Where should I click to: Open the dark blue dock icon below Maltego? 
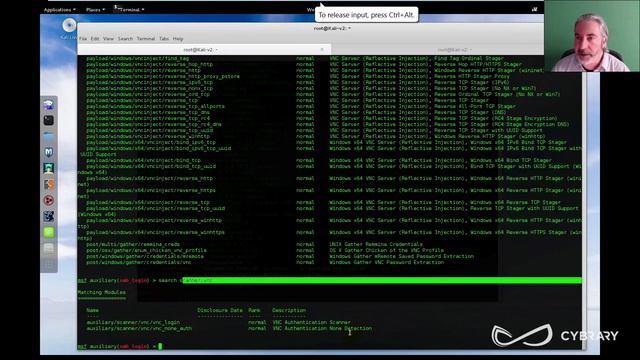pos(49,216)
